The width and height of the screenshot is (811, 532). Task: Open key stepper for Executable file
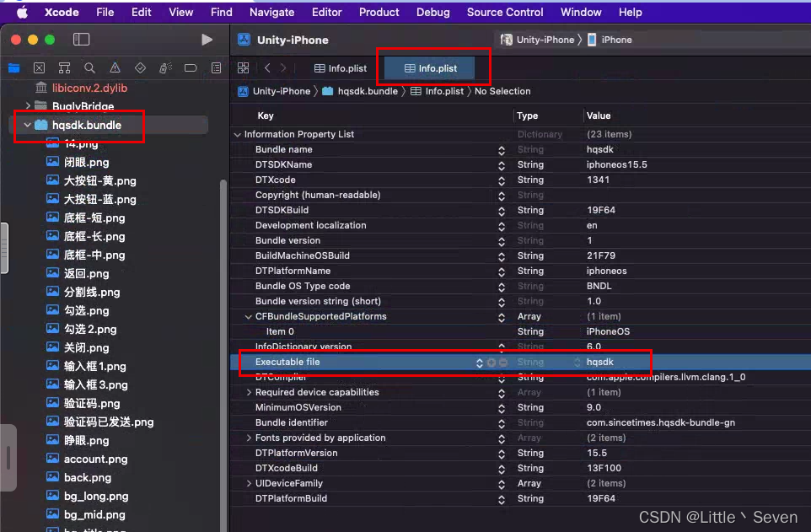click(x=480, y=363)
